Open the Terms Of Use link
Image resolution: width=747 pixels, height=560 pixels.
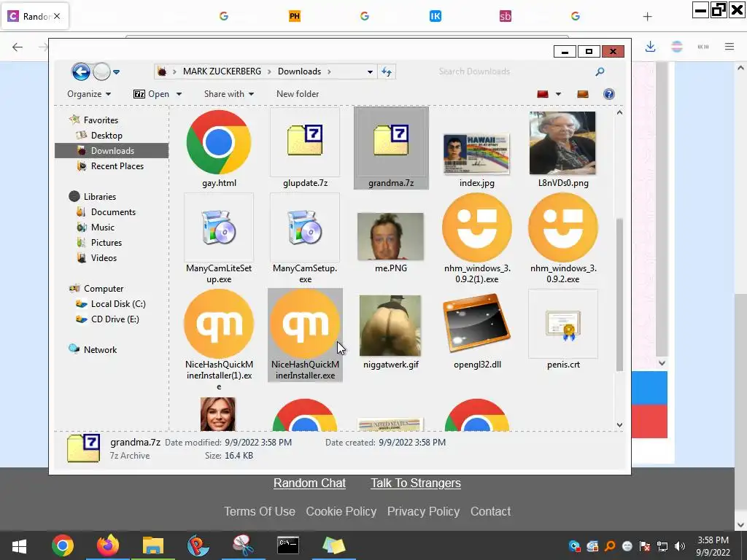click(x=260, y=511)
